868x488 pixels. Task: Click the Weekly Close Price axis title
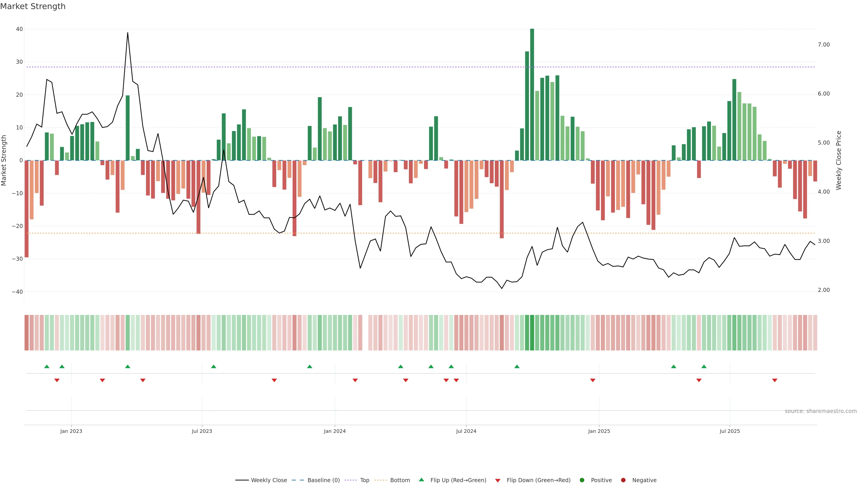[839, 160]
